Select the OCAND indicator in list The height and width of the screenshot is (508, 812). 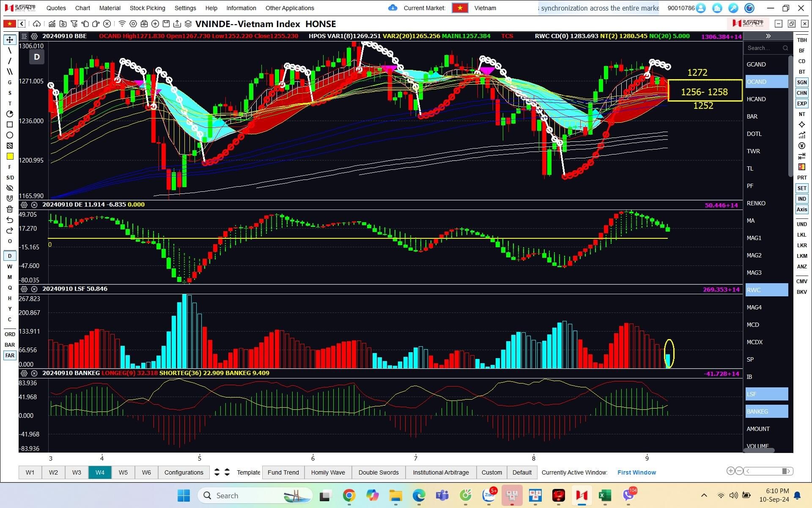(767, 82)
